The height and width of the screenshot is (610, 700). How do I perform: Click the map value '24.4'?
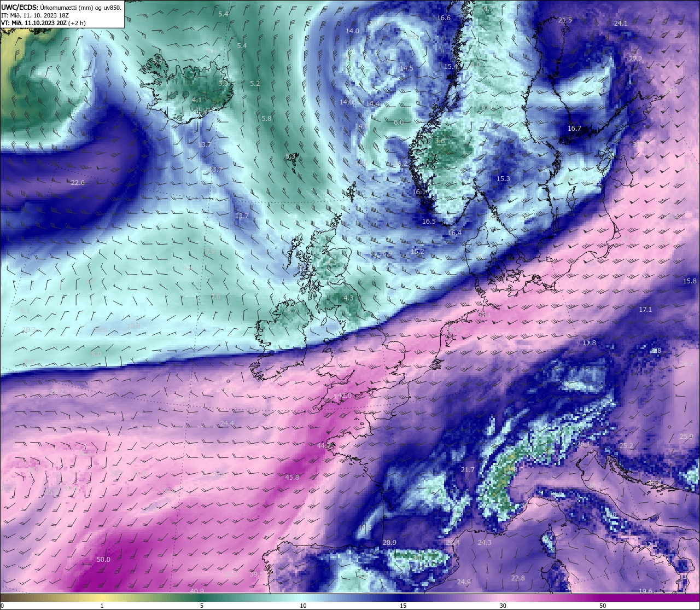click(227, 423)
